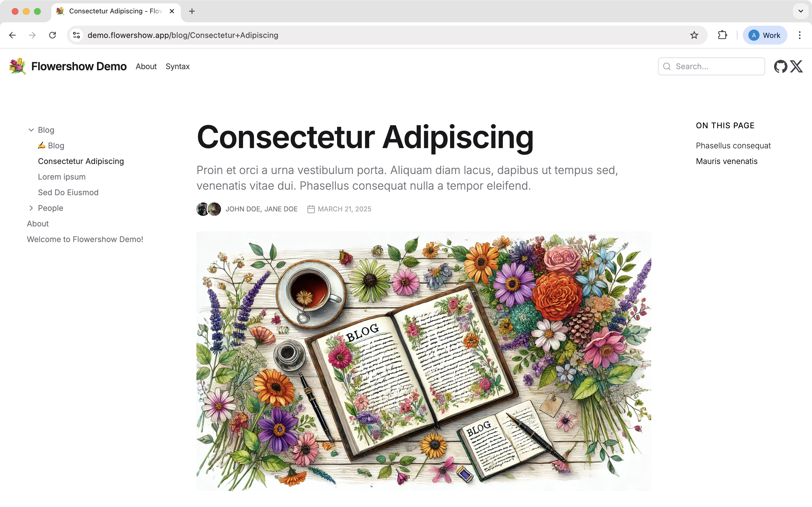
Task: View site information icon in address bar
Action: click(76, 35)
